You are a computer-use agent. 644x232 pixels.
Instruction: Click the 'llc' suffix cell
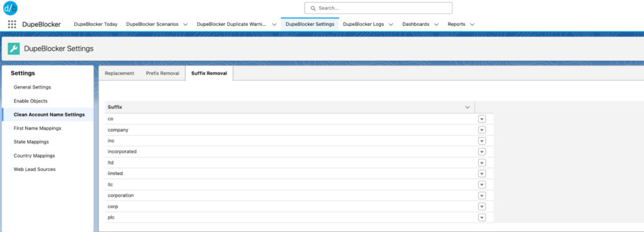289,184
